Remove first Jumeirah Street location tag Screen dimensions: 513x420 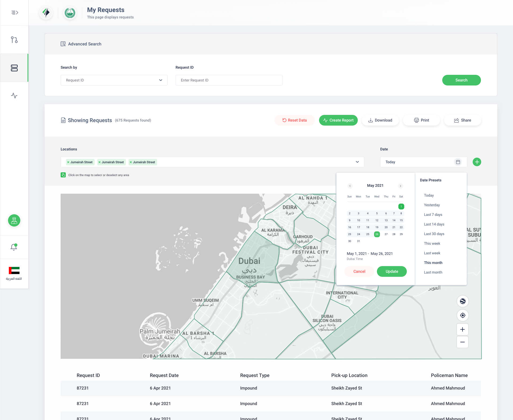[68, 162]
